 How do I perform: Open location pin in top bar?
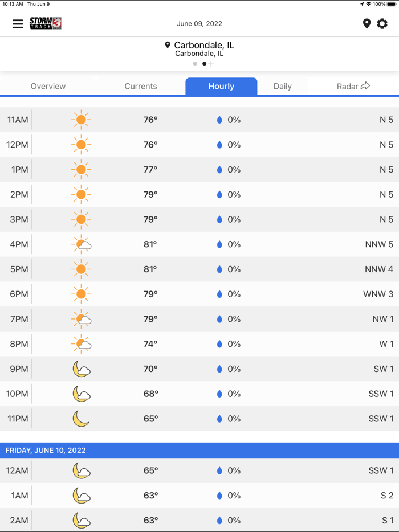coord(367,24)
